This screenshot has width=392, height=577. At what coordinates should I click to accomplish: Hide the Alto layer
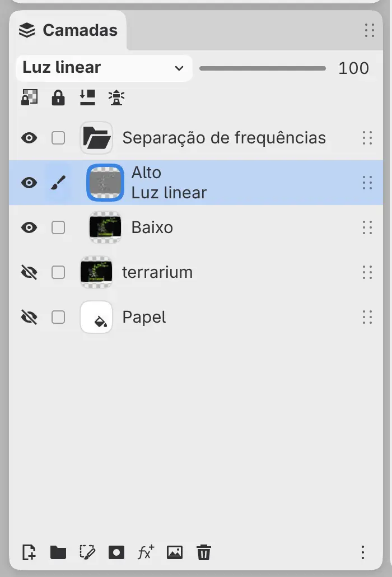click(x=29, y=183)
